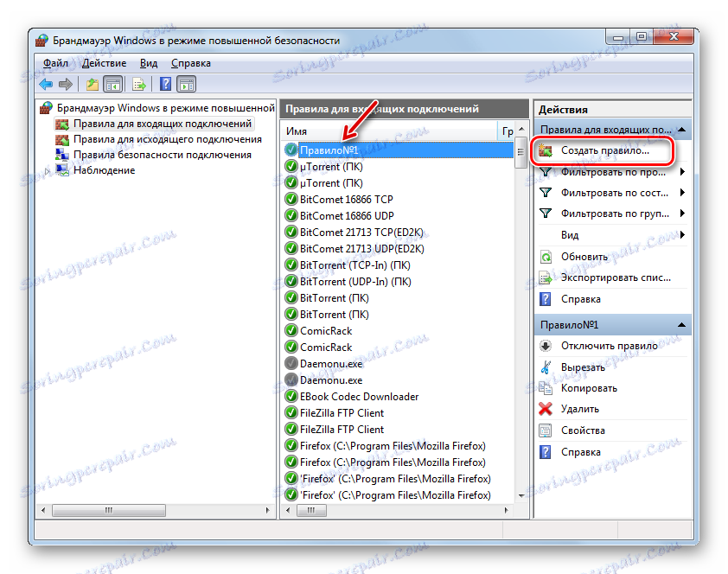Collapse the ПравилоNo1 actions section
This screenshot has width=728, height=574.
[x=681, y=325]
